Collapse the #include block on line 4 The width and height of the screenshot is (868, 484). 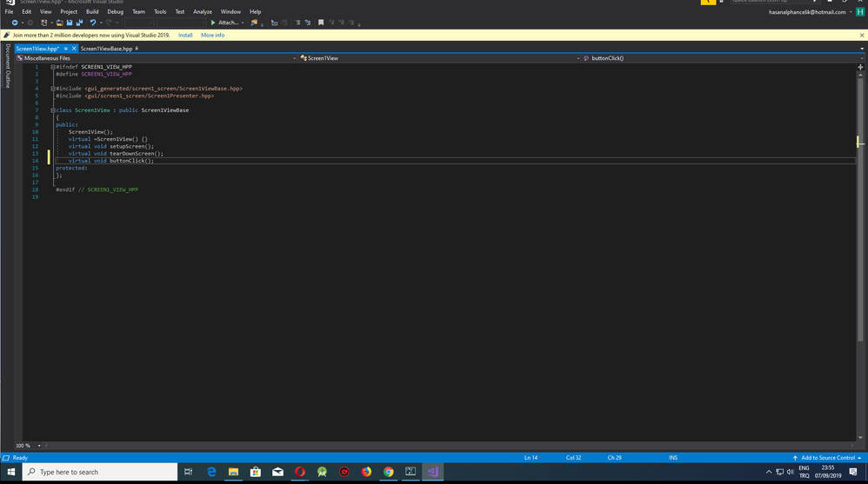point(53,89)
